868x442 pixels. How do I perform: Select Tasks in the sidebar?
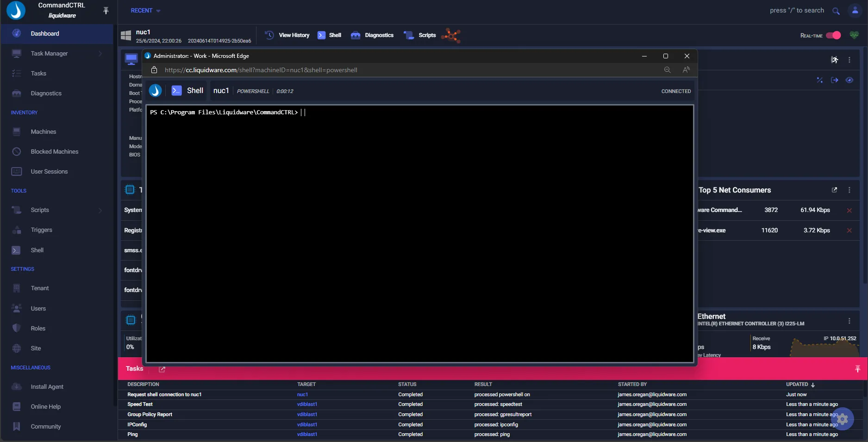38,74
